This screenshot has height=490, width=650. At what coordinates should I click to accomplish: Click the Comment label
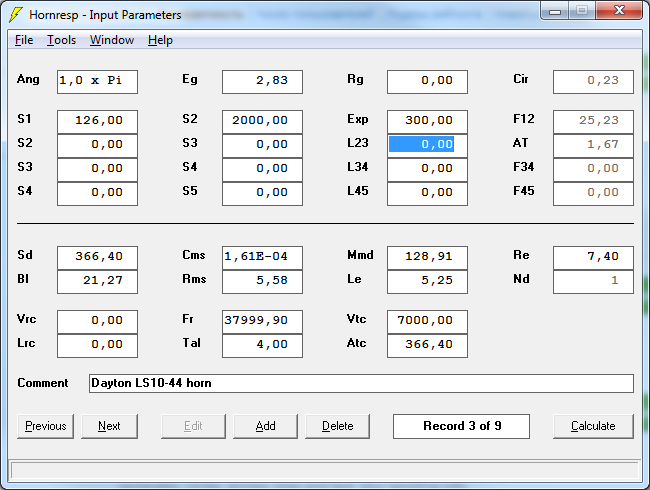point(43,383)
